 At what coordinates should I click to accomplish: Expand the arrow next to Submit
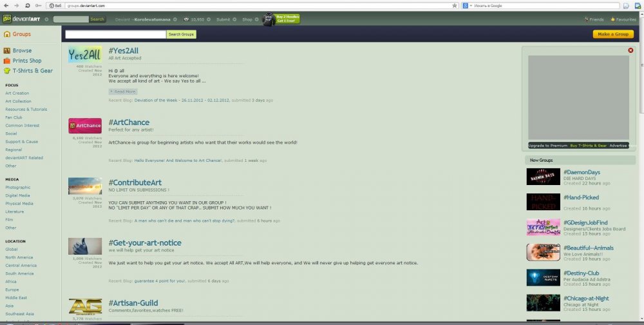point(234,19)
